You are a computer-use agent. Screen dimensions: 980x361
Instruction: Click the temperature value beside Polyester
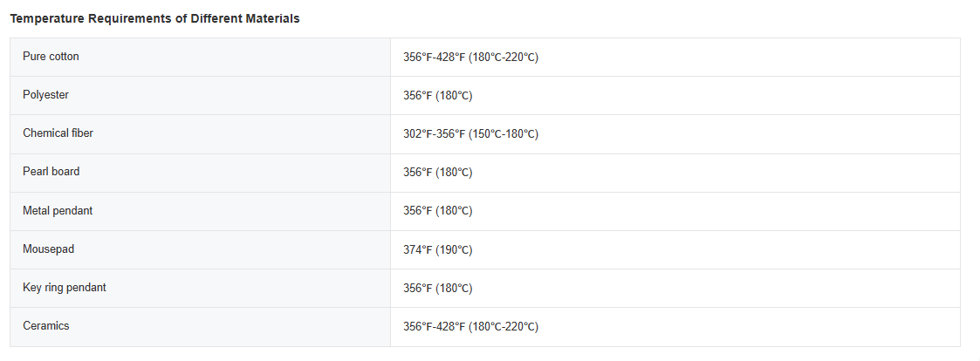(437, 96)
